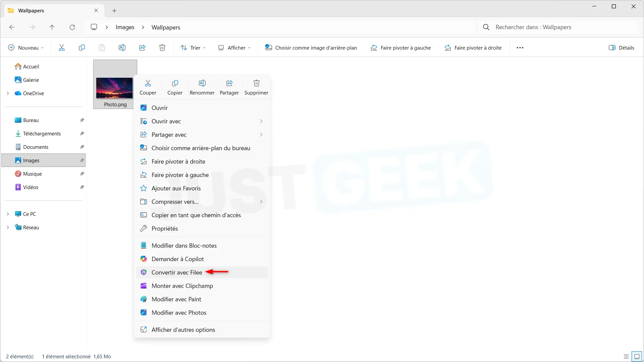
Task: Click the Copy icon in the toolbar
Action: tap(82, 48)
